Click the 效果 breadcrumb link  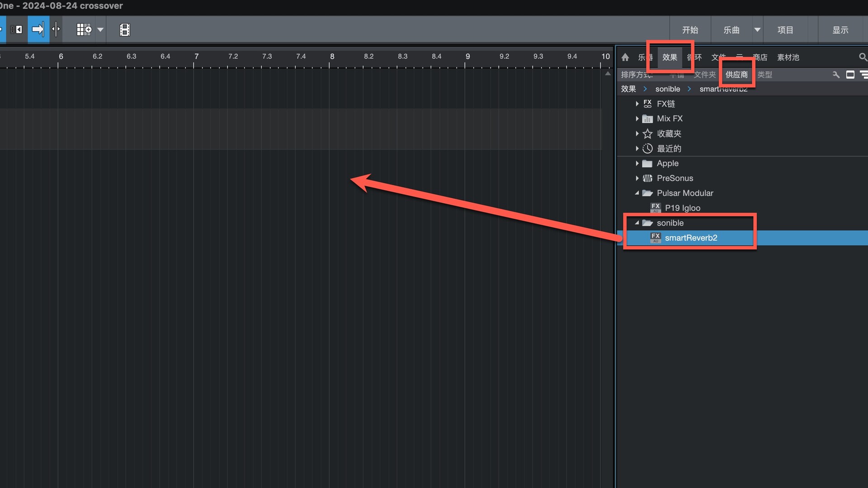point(628,89)
